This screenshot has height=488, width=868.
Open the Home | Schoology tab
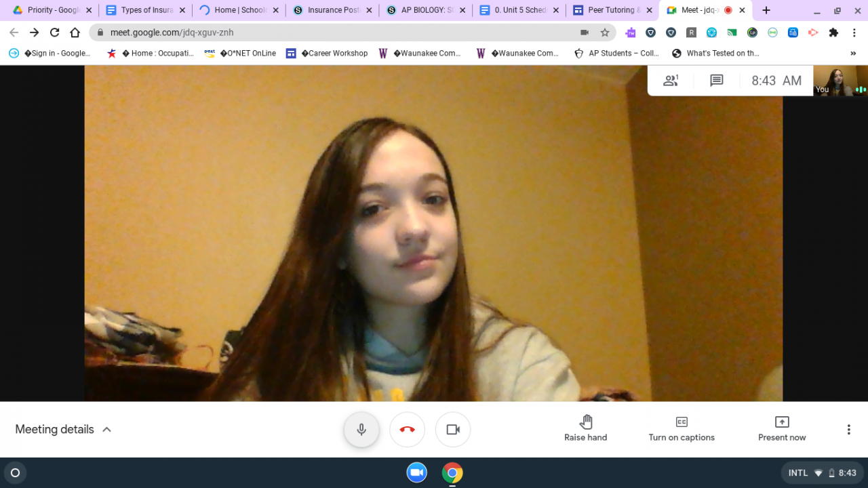click(237, 10)
